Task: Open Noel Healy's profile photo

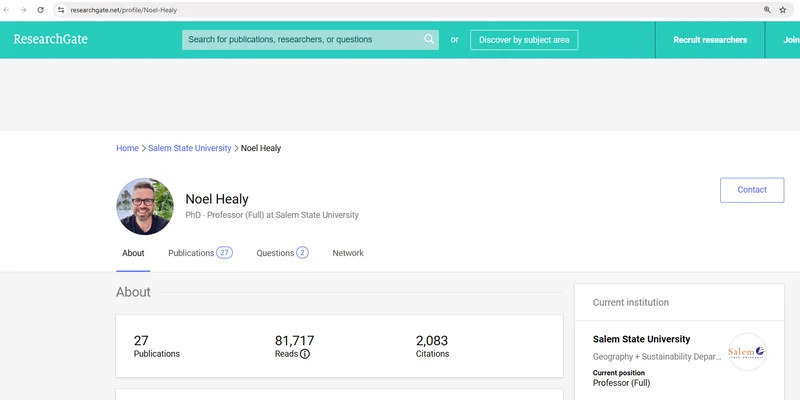Action: [x=145, y=206]
